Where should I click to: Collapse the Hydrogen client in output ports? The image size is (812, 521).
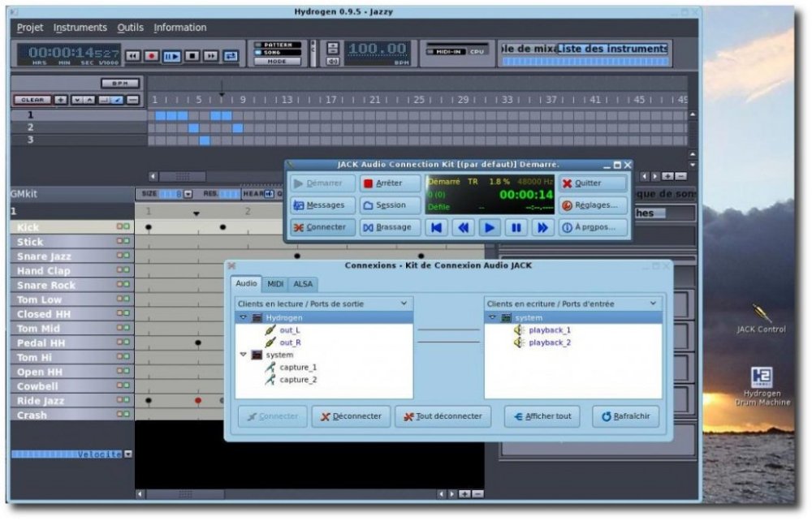tap(243, 317)
